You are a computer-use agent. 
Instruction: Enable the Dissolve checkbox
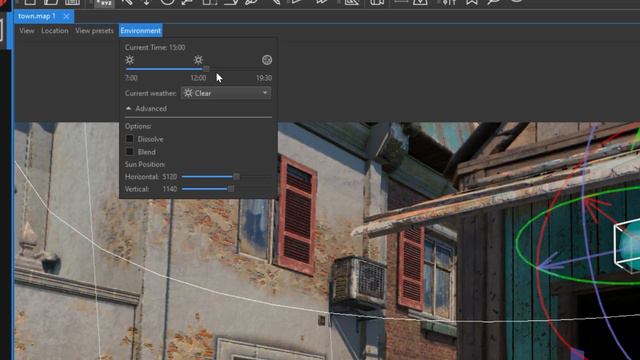click(x=130, y=139)
